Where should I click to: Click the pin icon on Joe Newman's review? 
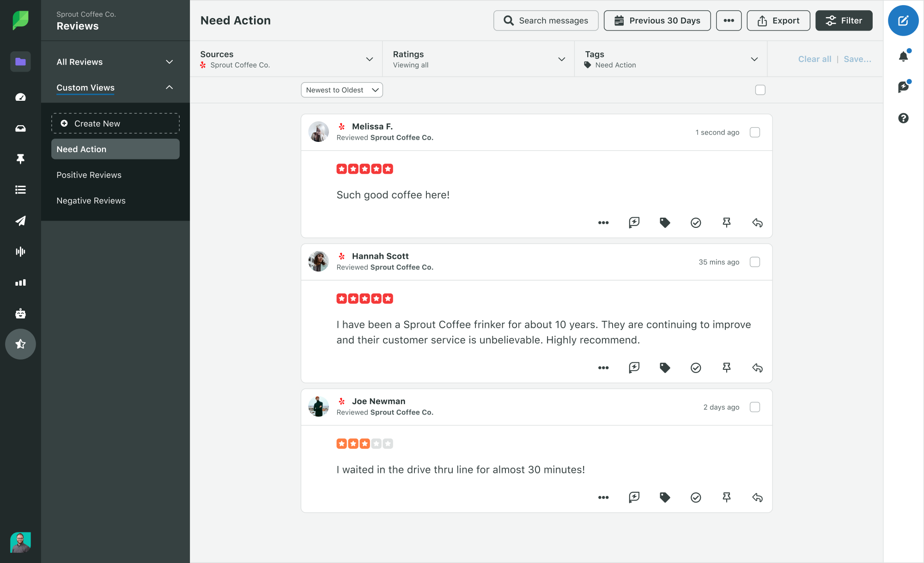click(726, 497)
